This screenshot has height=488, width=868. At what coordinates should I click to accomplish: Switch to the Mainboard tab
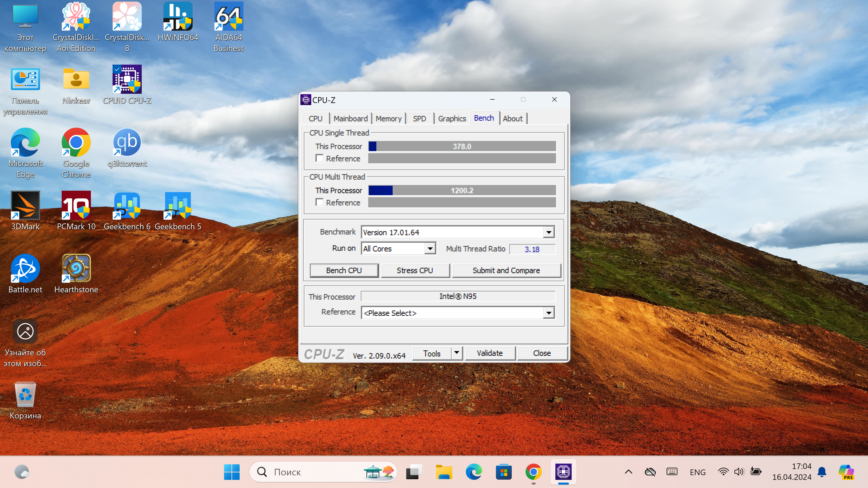(x=350, y=119)
